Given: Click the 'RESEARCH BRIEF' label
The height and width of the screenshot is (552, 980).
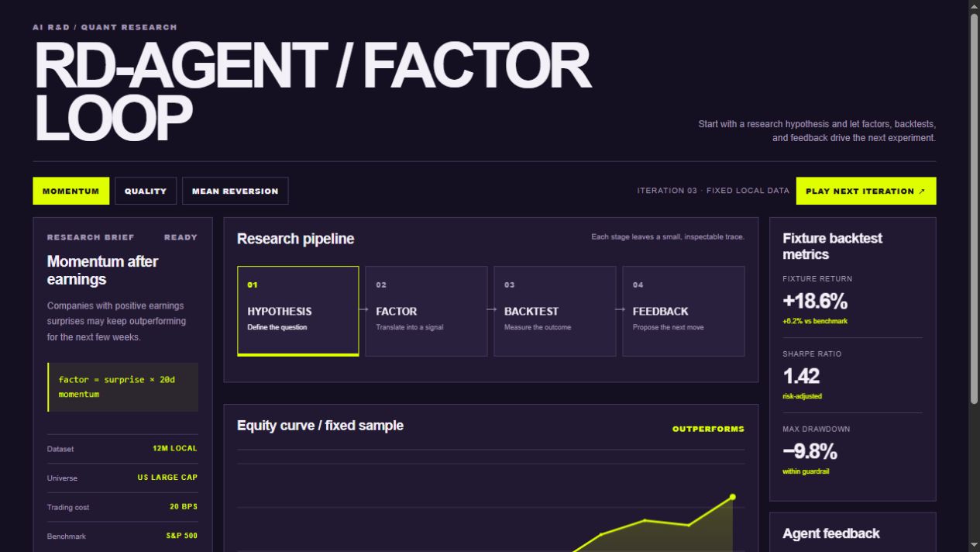Looking at the screenshot, I should pos(91,237).
